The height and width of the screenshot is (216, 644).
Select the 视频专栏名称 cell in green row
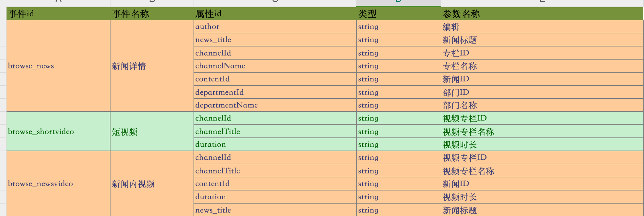coord(542,131)
